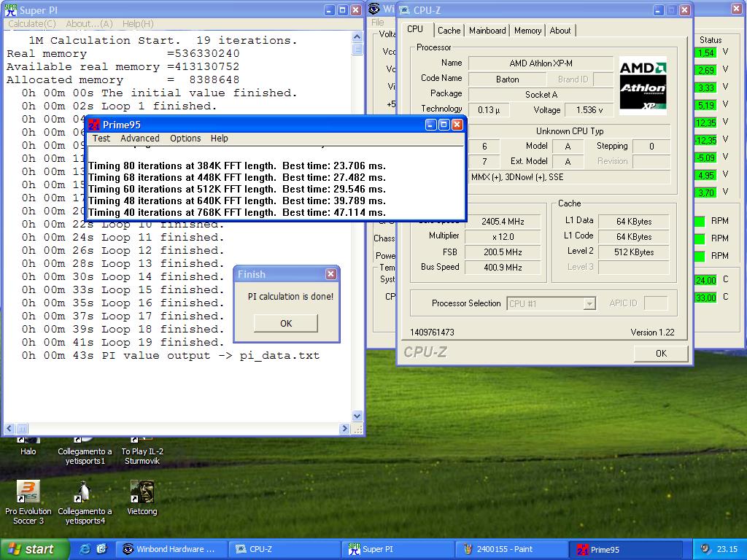Select the CPU tab in CPU-Z

(x=415, y=29)
